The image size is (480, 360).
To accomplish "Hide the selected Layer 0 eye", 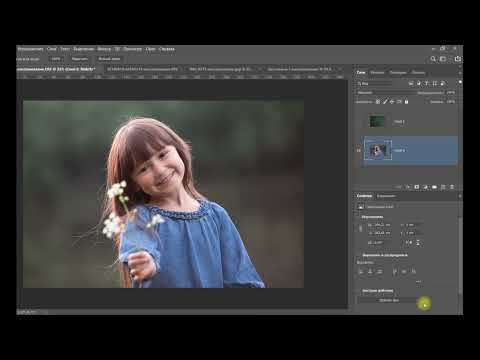I will (x=359, y=150).
